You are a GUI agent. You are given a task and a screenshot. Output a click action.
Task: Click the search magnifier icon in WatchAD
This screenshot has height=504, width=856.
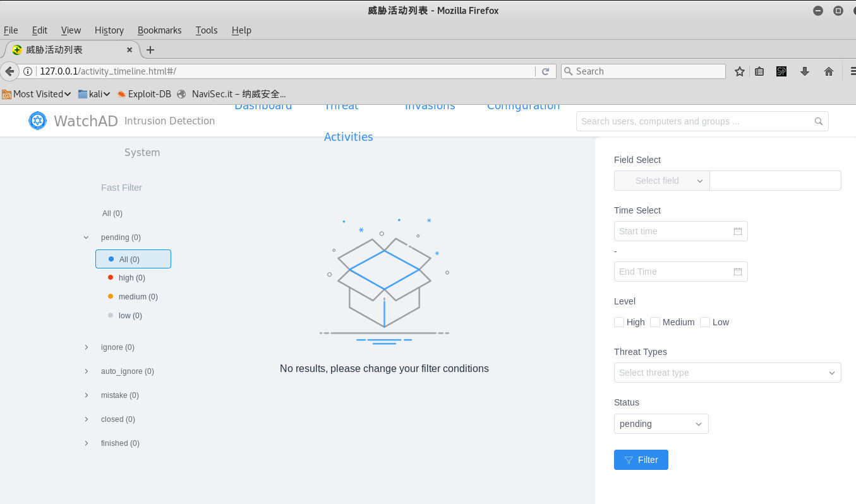[x=818, y=121]
